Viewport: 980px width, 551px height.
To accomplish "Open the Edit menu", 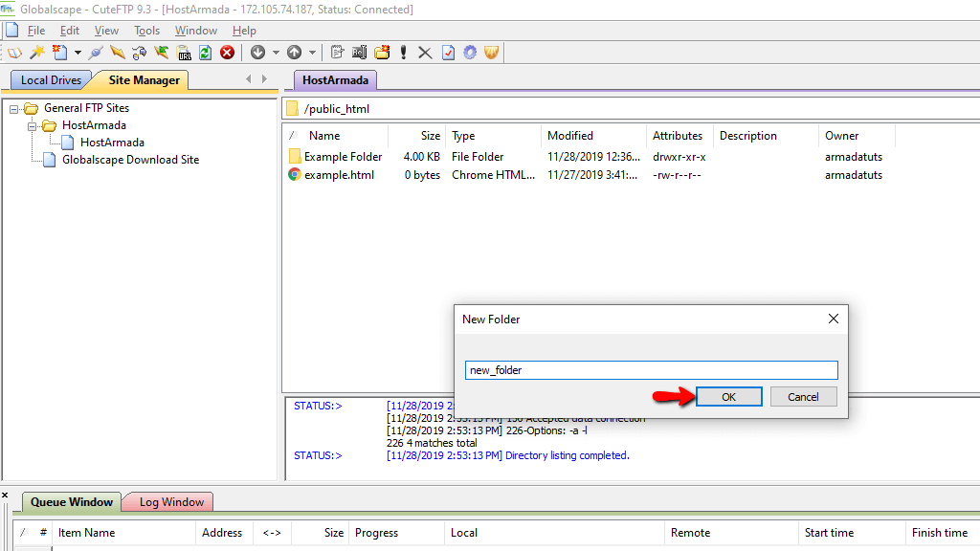I will (69, 31).
